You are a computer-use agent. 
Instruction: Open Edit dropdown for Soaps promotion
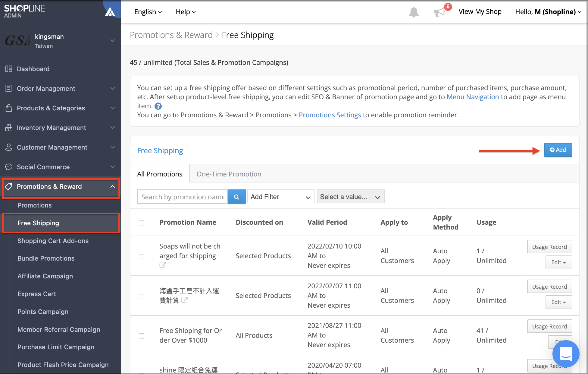click(559, 262)
